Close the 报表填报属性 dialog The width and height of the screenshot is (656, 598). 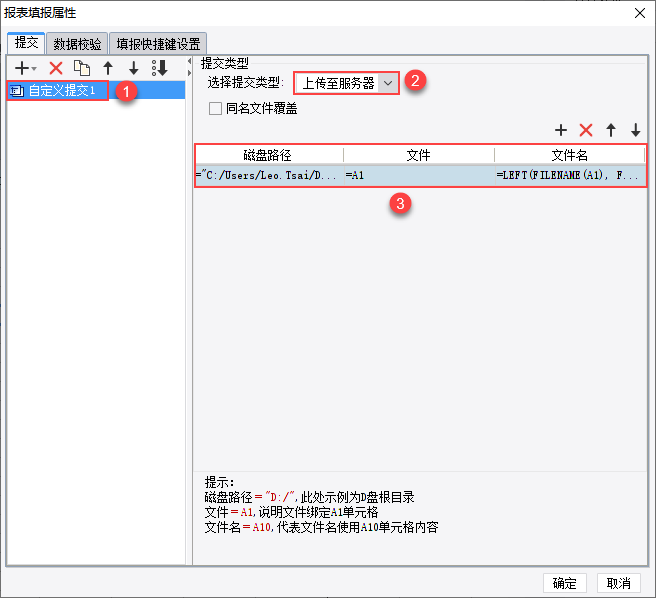pos(640,13)
